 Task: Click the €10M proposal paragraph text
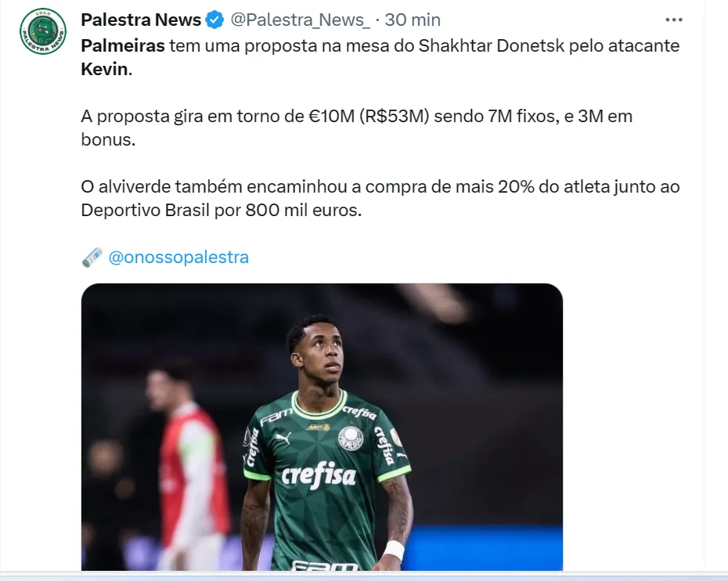357,128
